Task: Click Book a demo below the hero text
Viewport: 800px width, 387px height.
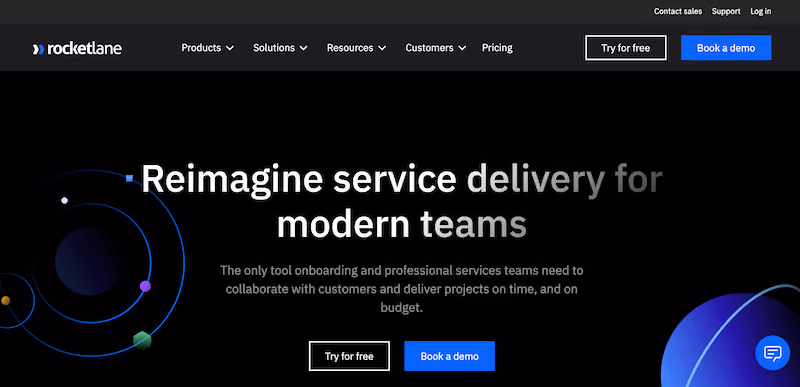Action: 449,356
